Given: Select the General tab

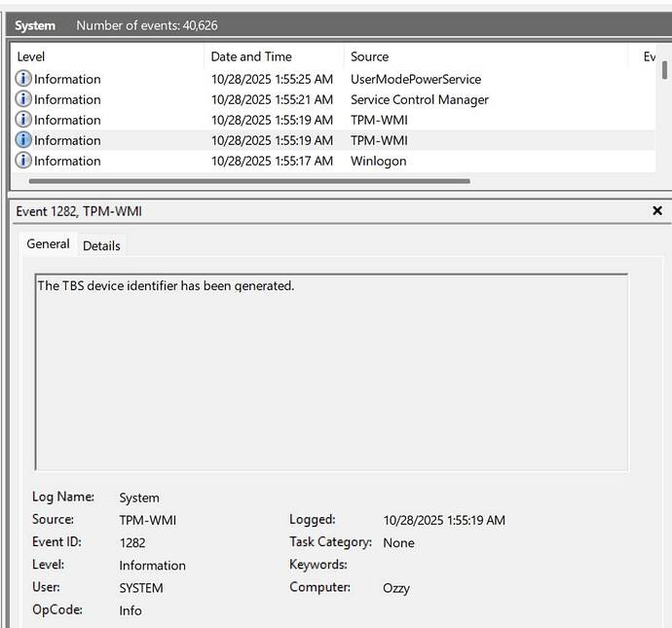Looking at the screenshot, I should point(48,244).
